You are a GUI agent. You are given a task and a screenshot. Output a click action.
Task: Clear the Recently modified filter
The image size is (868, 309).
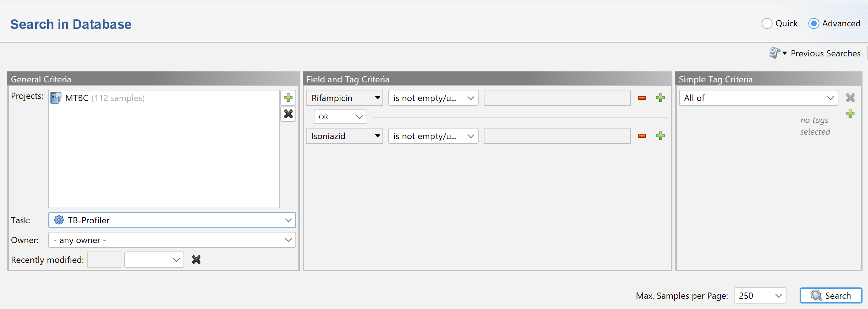point(196,260)
